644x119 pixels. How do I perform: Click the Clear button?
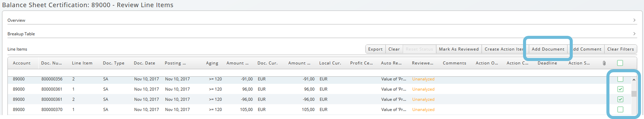pos(394,49)
